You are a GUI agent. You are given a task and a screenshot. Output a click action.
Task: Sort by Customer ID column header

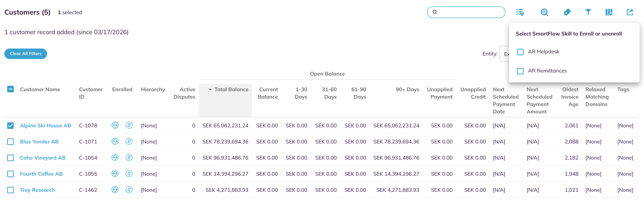(91, 93)
